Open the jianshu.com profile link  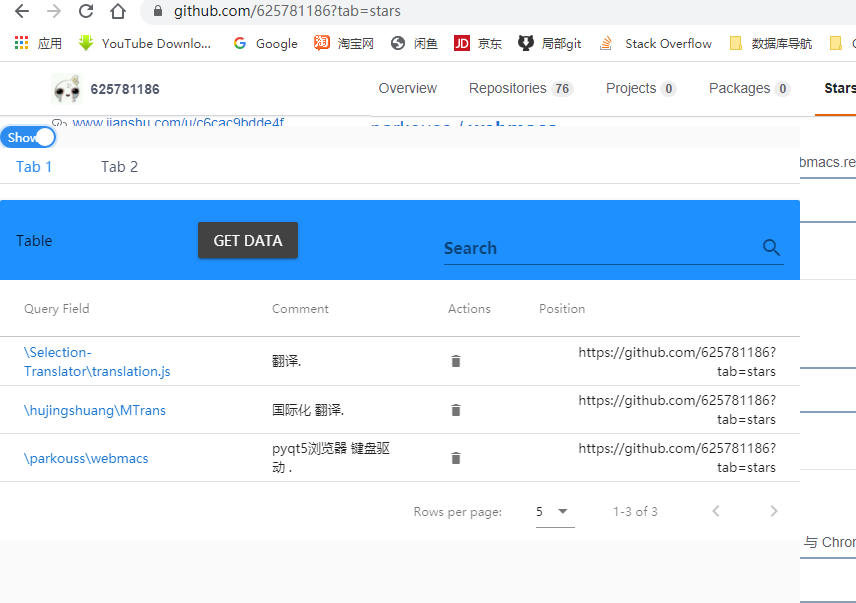tap(178, 121)
